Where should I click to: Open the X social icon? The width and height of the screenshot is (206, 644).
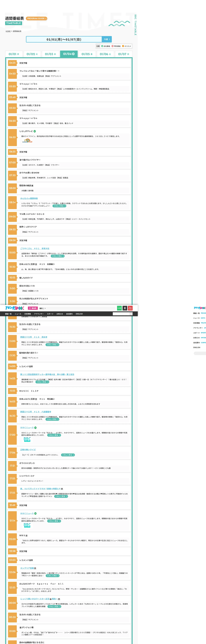tap(125, 308)
